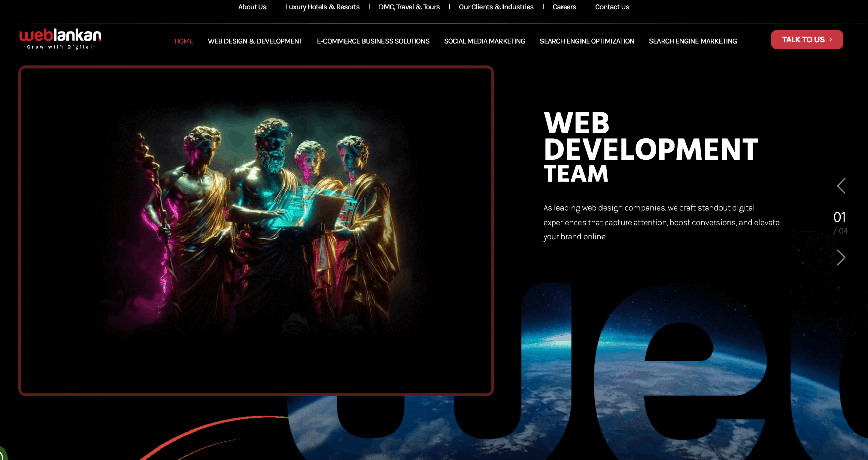The width and height of the screenshot is (868, 460).
Task: Open Luxury Hotels & Resorts
Action: [322, 7]
